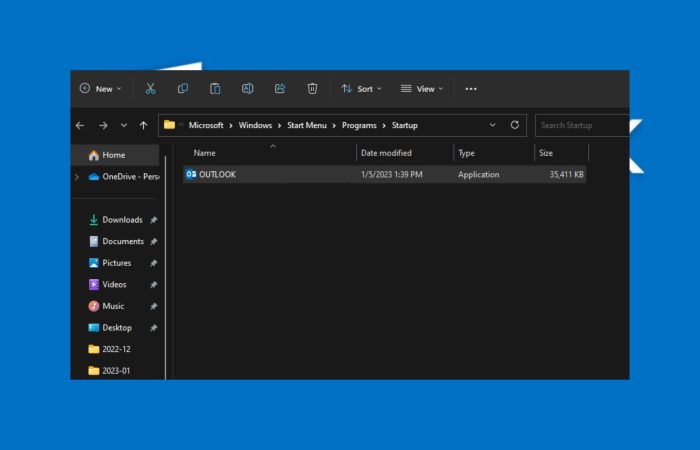Open Downloads in quick access
The image size is (700, 450).
click(x=122, y=220)
